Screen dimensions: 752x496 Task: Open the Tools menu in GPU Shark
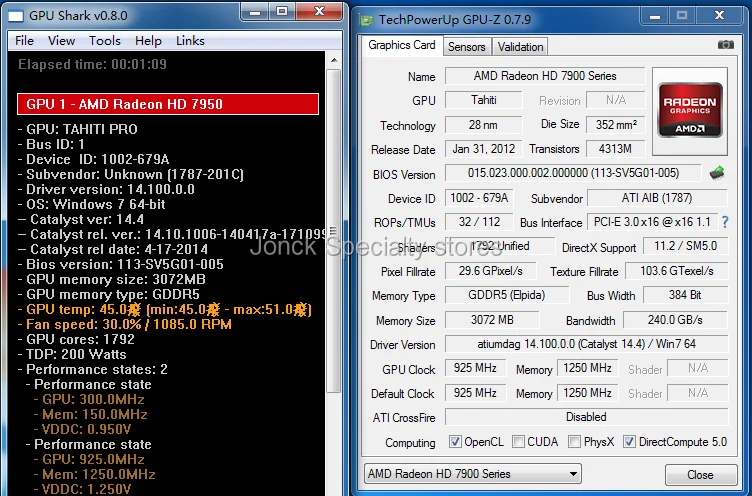pyautogui.click(x=105, y=41)
